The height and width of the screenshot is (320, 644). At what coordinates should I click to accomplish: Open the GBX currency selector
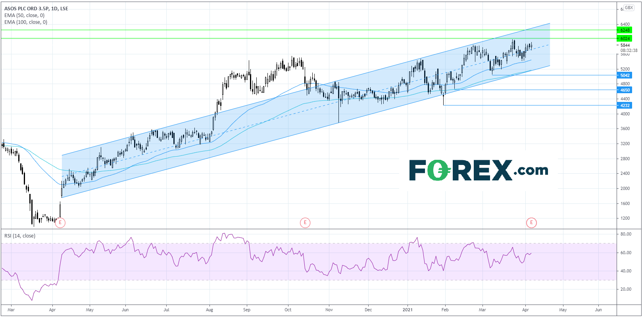(x=629, y=8)
